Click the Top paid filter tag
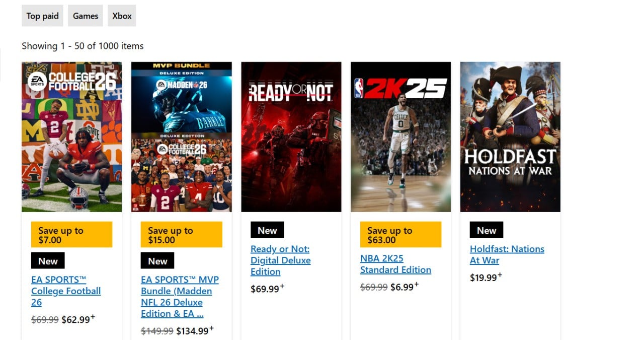This screenshot has height=340, width=644. (42, 16)
